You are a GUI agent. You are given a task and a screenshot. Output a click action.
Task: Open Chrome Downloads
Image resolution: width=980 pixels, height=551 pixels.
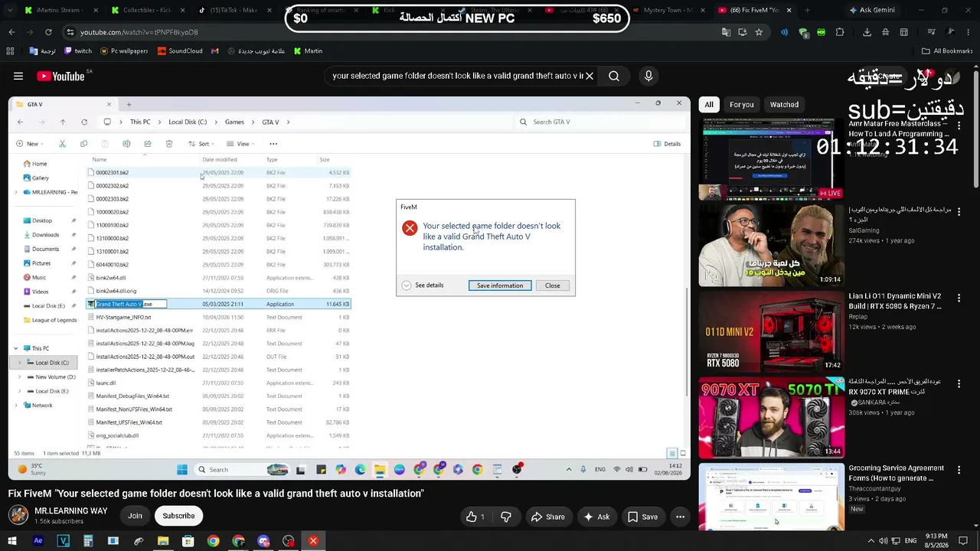click(x=867, y=32)
